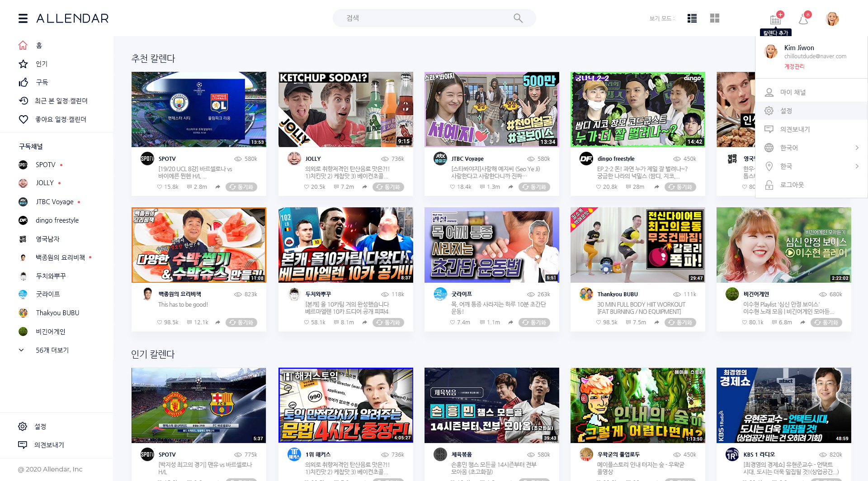Open dingo freestyle sidebar channel
Image resolution: width=868 pixels, height=481 pixels.
(x=57, y=220)
